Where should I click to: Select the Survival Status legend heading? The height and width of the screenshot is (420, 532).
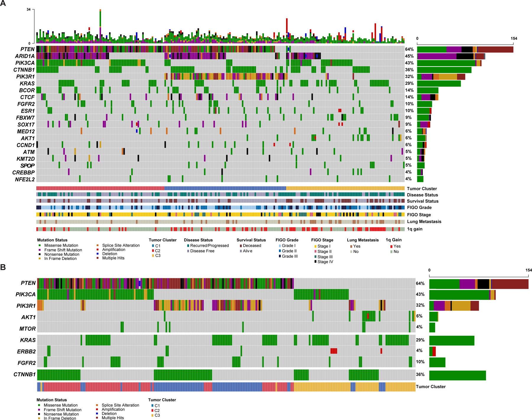tap(251, 240)
